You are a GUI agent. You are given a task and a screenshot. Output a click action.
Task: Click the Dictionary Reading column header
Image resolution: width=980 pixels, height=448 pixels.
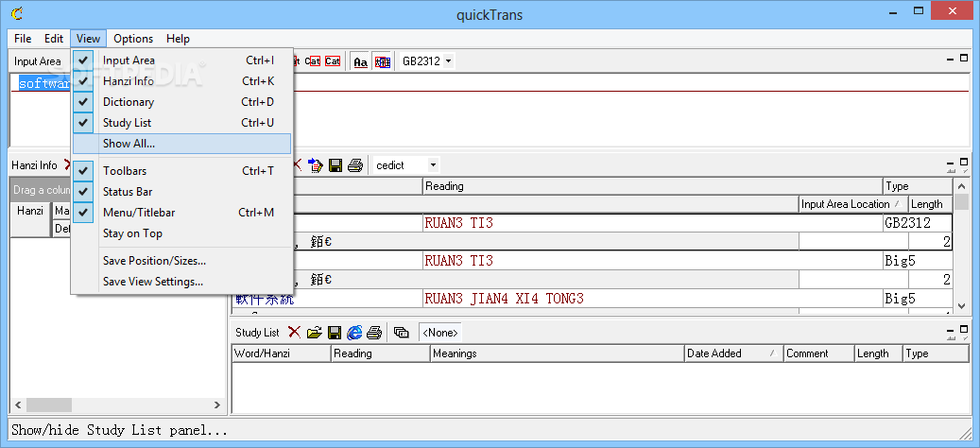pyautogui.click(x=652, y=185)
